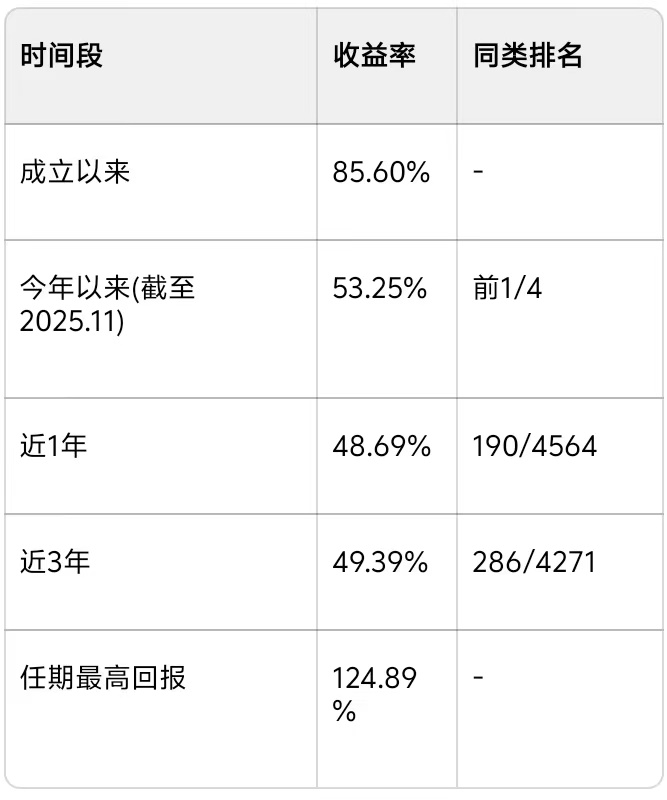Select the 今年以来(截至2025.11) cell
667x800 pixels.
point(108,305)
